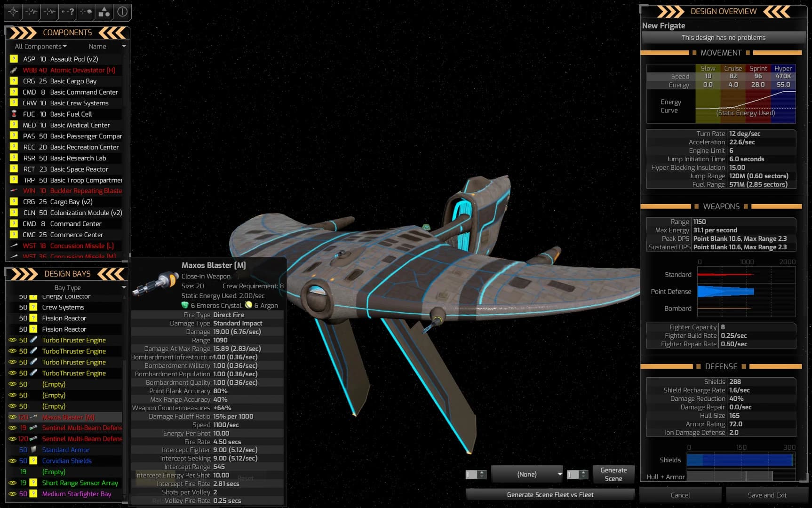Click Save and Exit
The width and height of the screenshot is (812, 508).
pos(768,495)
